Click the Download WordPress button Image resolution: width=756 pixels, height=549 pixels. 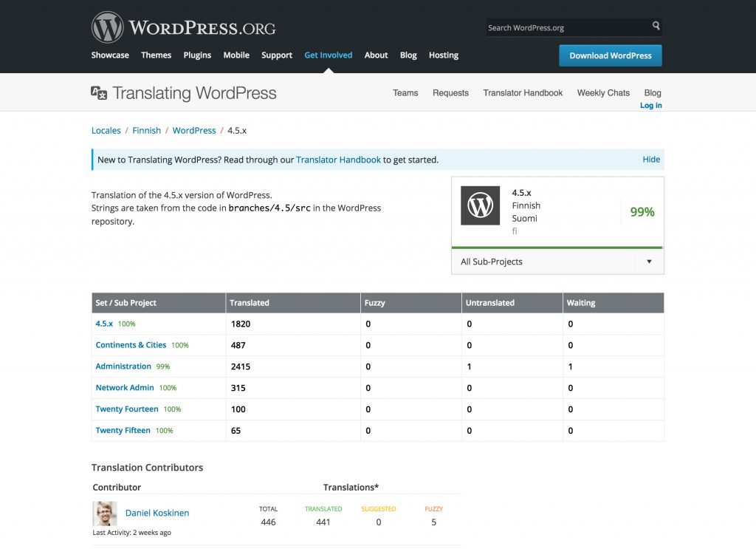(611, 55)
